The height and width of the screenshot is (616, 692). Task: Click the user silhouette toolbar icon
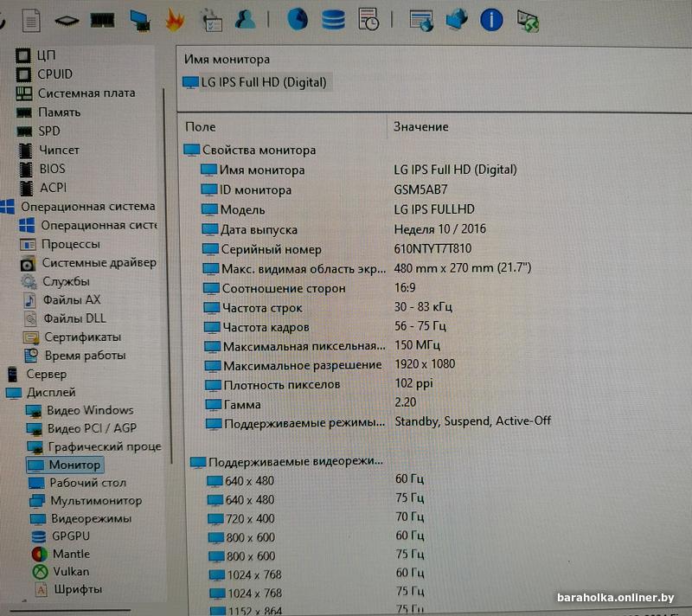tap(245, 20)
